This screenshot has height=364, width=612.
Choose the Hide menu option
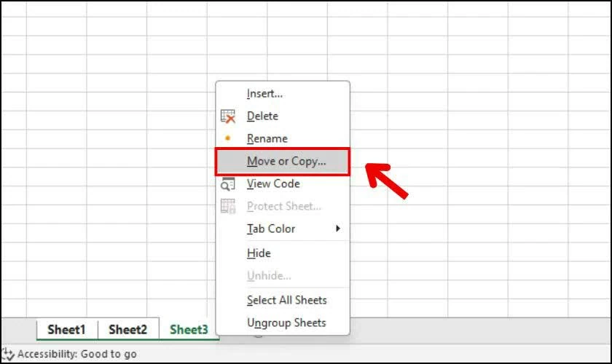click(x=259, y=253)
